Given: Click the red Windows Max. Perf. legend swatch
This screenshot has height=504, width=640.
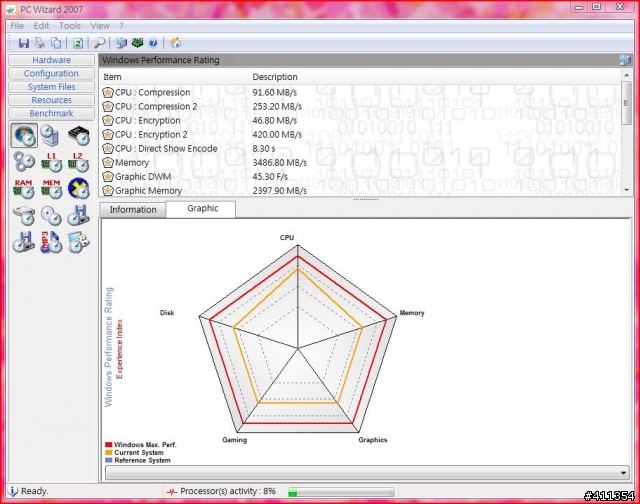Looking at the screenshot, I should click(x=109, y=445).
